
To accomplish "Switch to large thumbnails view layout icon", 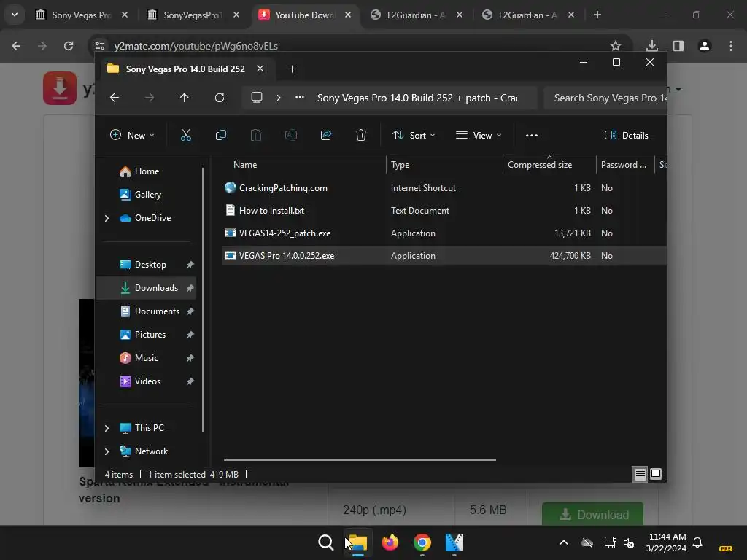I will tap(656, 474).
